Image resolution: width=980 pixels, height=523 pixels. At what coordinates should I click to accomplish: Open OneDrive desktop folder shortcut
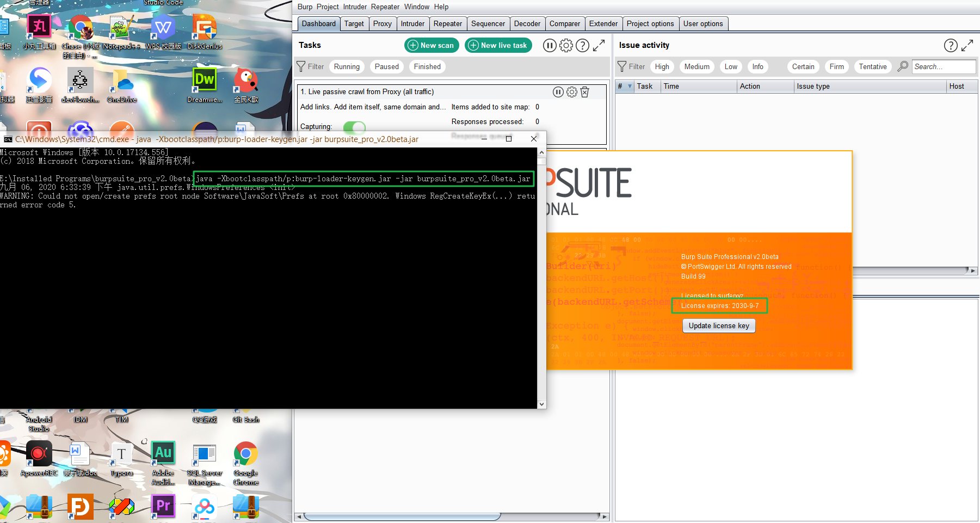pos(122,85)
